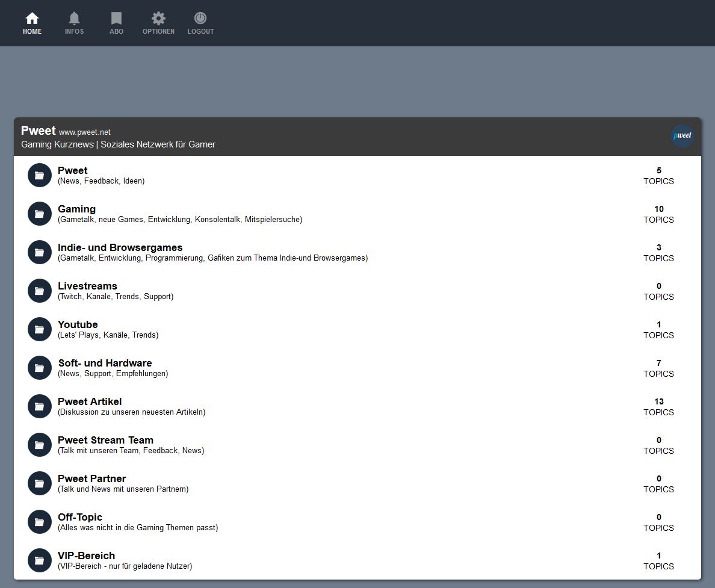The image size is (715, 588).
Task: Click folder icon beside Livestreams forum
Action: (x=40, y=291)
